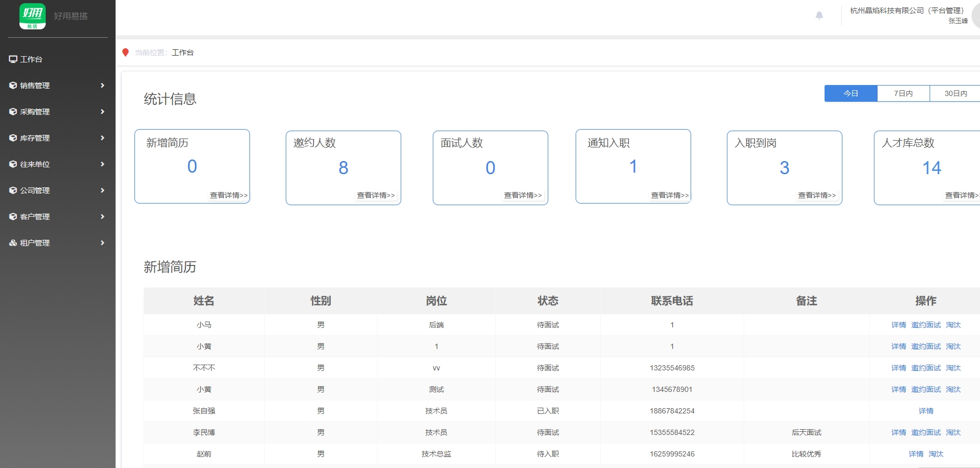The height and width of the screenshot is (468, 980).
Task: Select the 30日内 time range tab
Action: click(x=955, y=93)
